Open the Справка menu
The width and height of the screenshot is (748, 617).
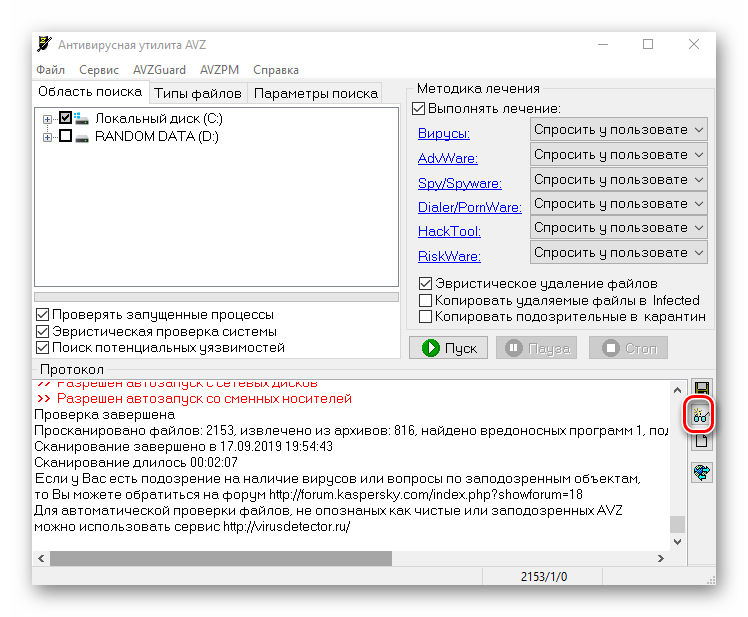(x=276, y=70)
